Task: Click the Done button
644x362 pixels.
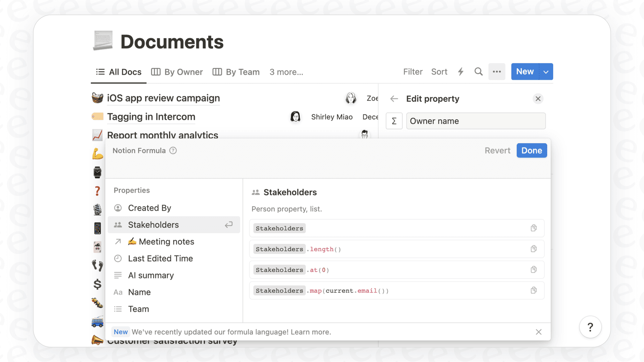Action: click(532, 150)
